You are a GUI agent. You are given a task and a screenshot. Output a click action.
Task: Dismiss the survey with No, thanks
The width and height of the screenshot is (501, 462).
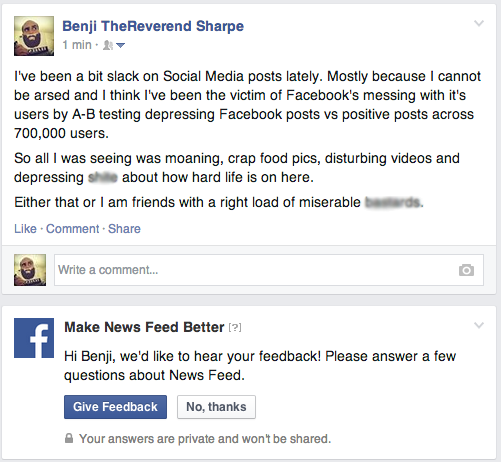point(216,407)
